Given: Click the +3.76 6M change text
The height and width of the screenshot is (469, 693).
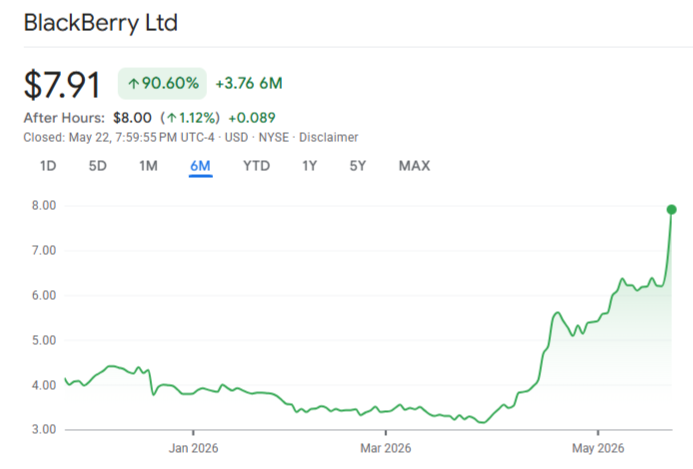Looking at the screenshot, I should pyautogui.click(x=249, y=83).
